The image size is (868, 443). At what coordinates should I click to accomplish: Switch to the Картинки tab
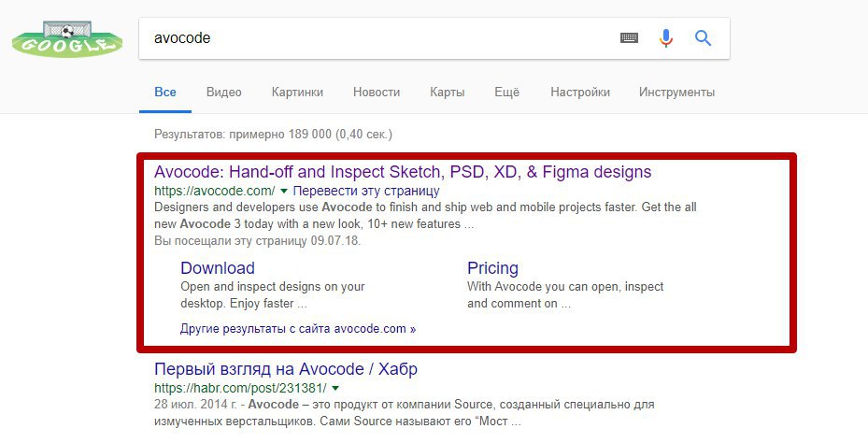[x=297, y=93]
